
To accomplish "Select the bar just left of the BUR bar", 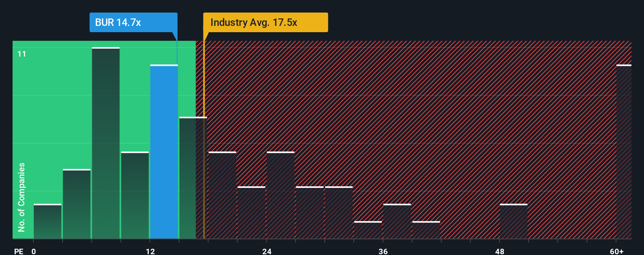I will [x=135, y=195].
